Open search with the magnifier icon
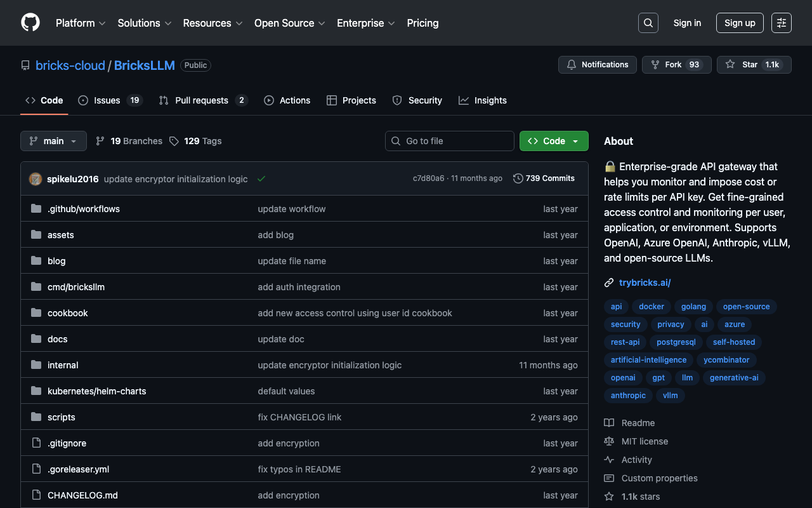Viewport: 812px width, 508px height. pyautogui.click(x=648, y=23)
